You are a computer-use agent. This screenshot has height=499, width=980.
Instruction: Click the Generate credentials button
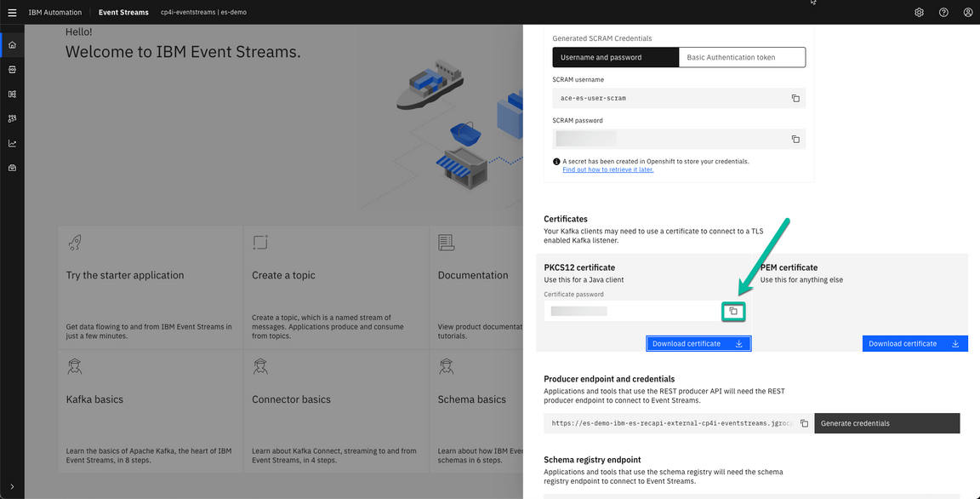pos(887,423)
